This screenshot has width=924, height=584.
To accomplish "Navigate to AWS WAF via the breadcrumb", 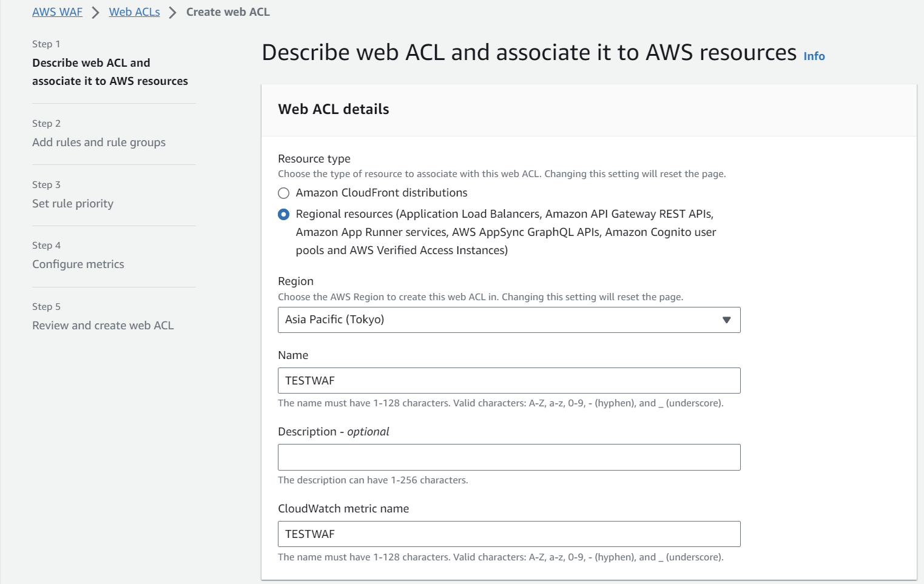I will [57, 12].
